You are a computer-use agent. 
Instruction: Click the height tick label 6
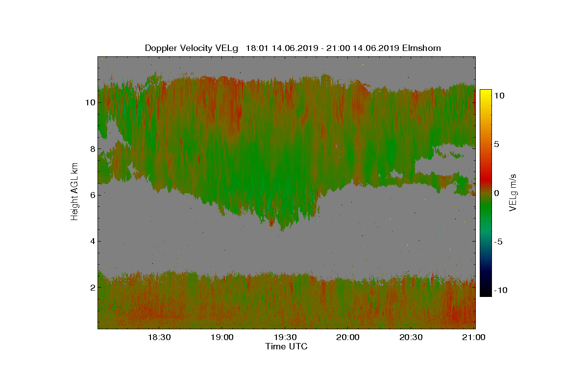[x=92, y=195]
